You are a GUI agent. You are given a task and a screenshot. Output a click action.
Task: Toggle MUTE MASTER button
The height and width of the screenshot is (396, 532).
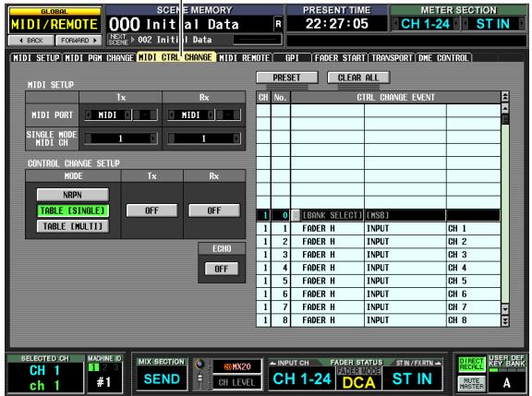pos(471,383)
